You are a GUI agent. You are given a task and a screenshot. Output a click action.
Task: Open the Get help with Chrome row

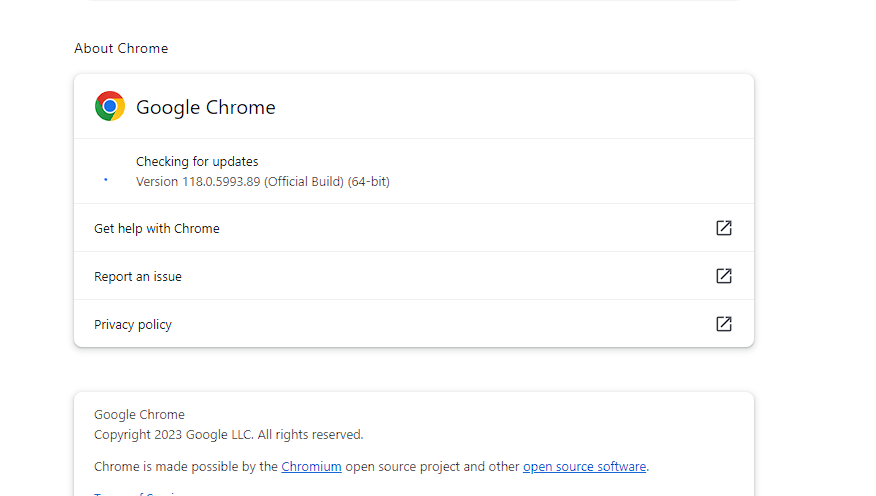[414, 228]
